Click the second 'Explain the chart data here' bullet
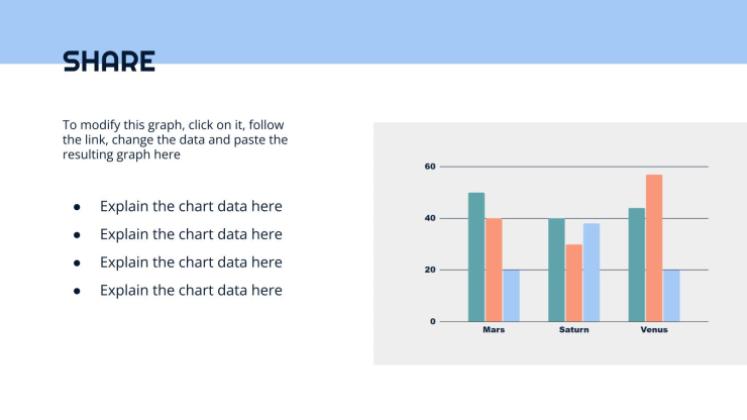The height and width of the screenshot is (420, 747). point(191,234)
